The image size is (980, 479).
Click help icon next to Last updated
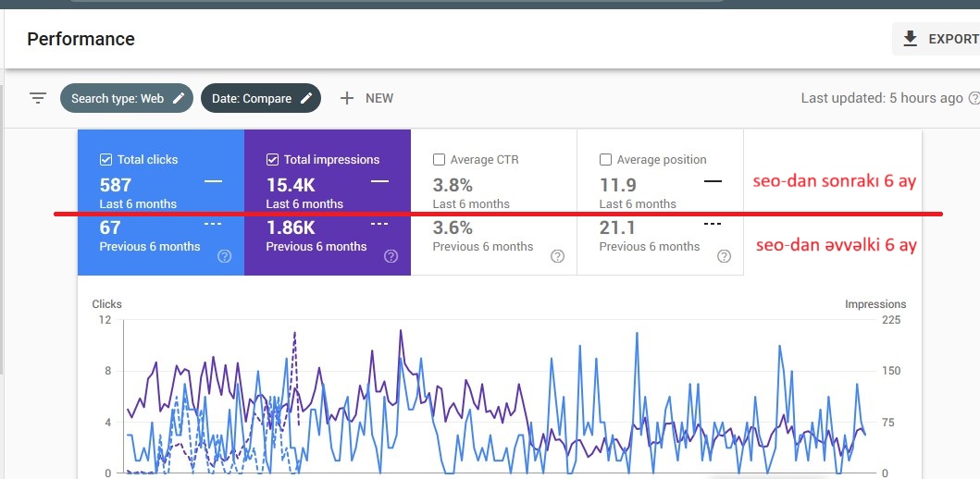coord(974,98)
